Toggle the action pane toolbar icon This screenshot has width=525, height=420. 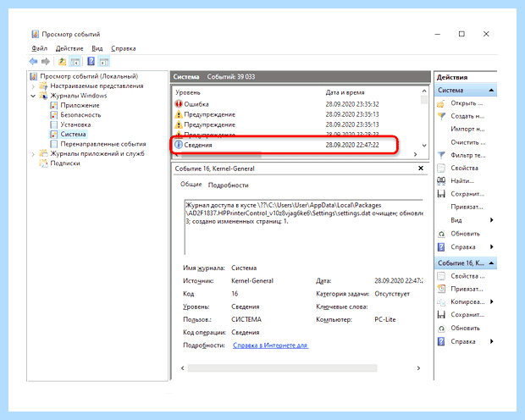[104, 61]
